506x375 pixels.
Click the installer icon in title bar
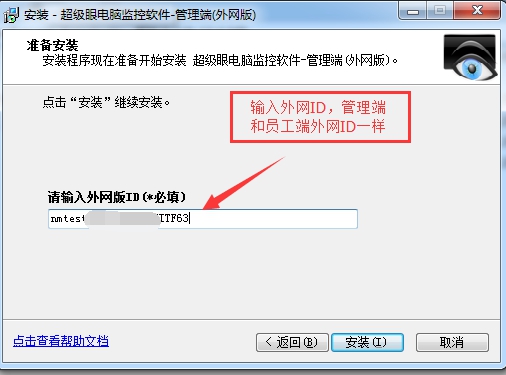(x=11, y=15)
